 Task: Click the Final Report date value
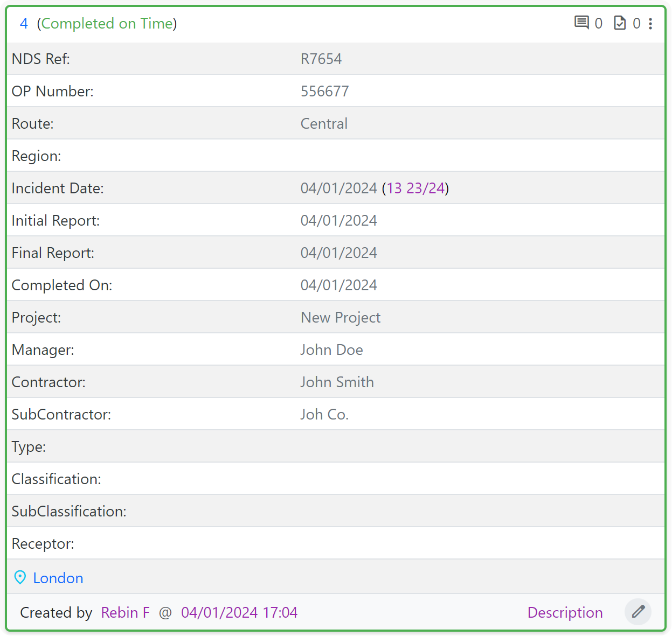point(338,253)
